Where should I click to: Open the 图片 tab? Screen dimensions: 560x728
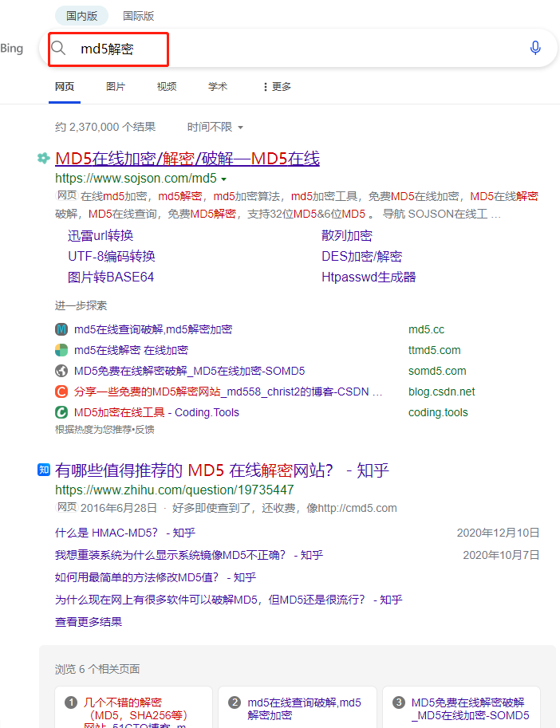116,87
